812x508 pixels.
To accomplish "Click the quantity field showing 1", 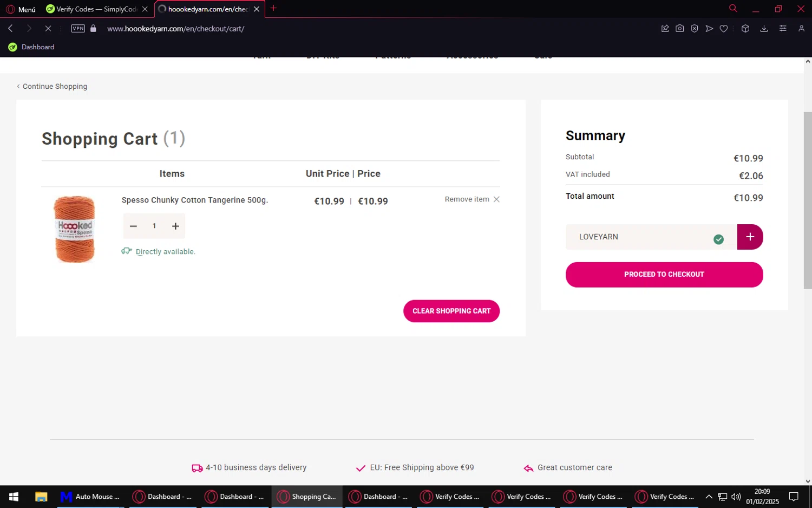I will click(154, 226).
